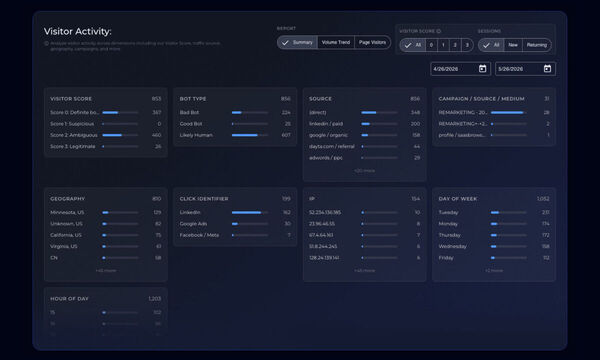Select the Bad Bot row
The image size is (600, 360).
[235, 112]
